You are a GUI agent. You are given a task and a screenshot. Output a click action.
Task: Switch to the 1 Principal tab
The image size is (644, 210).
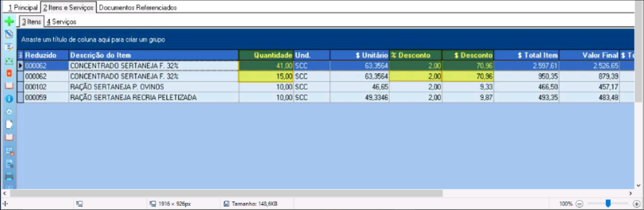[x=23, y=7]
